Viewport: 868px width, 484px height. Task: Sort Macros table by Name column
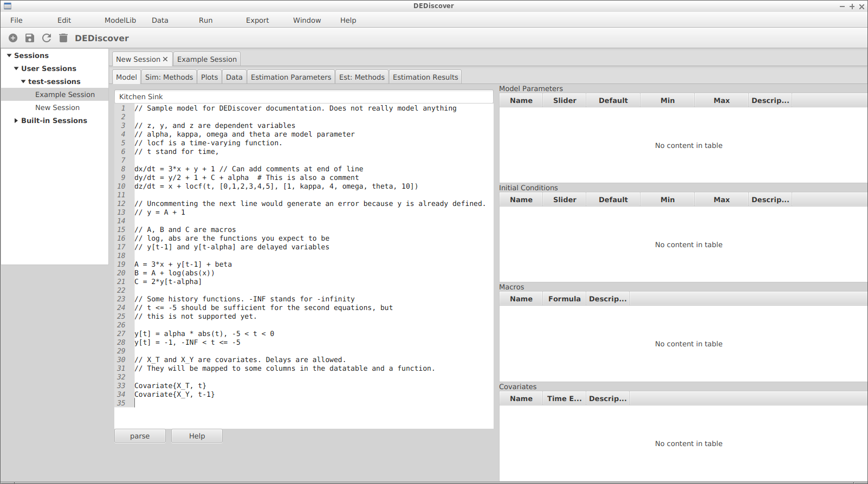(x=521, y=299)
